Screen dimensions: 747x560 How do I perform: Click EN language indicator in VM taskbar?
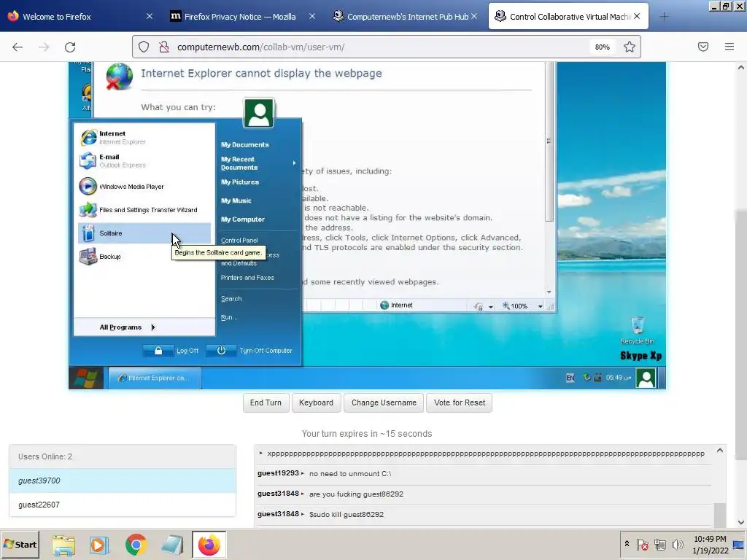570,378
